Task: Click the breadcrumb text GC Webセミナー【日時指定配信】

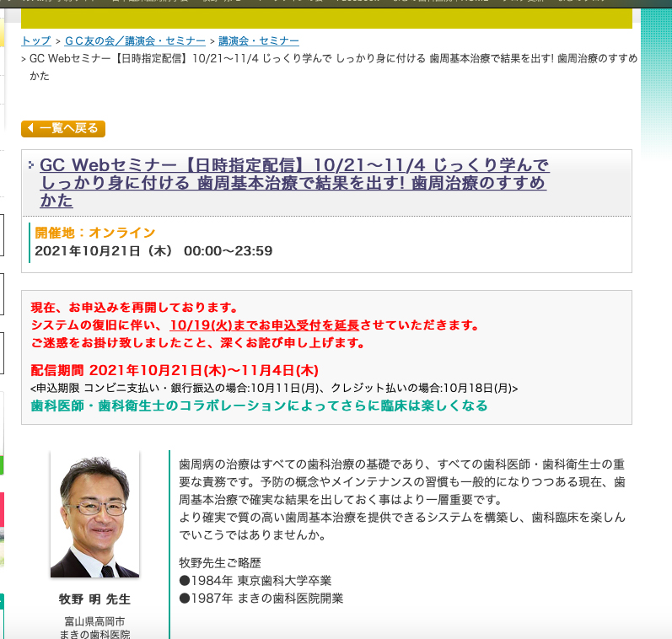Action: pos(109,58)
